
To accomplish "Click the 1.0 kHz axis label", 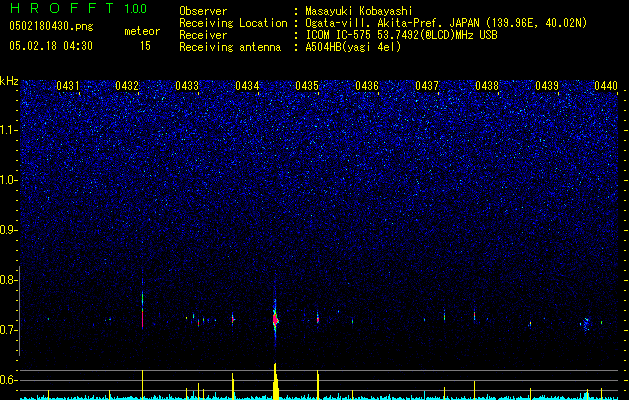I will [x=7, y=180].
